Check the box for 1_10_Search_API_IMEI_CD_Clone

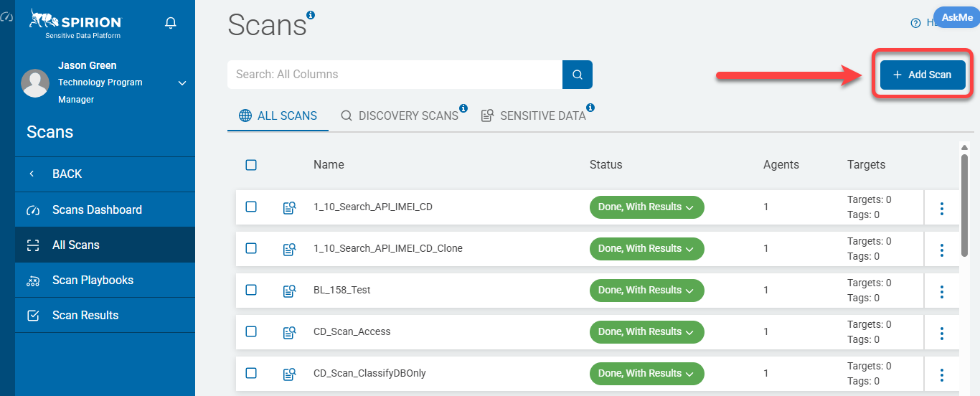pos(251,248)
